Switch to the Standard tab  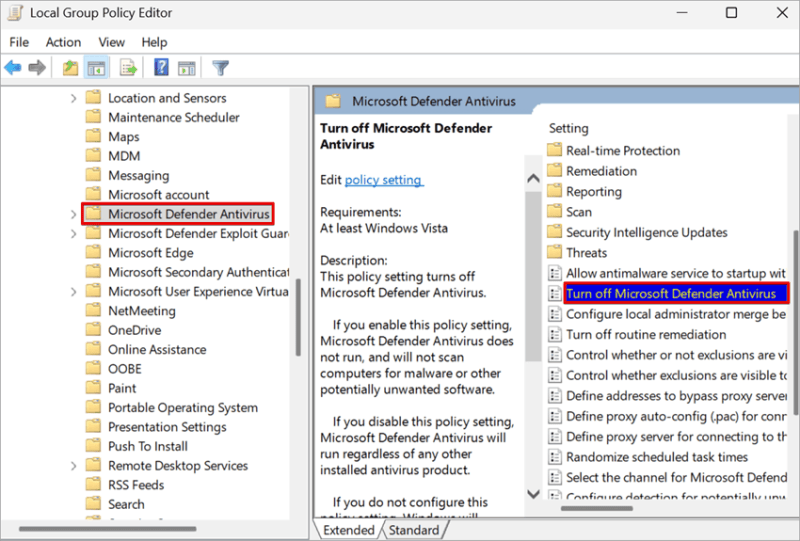coord(414,530)
